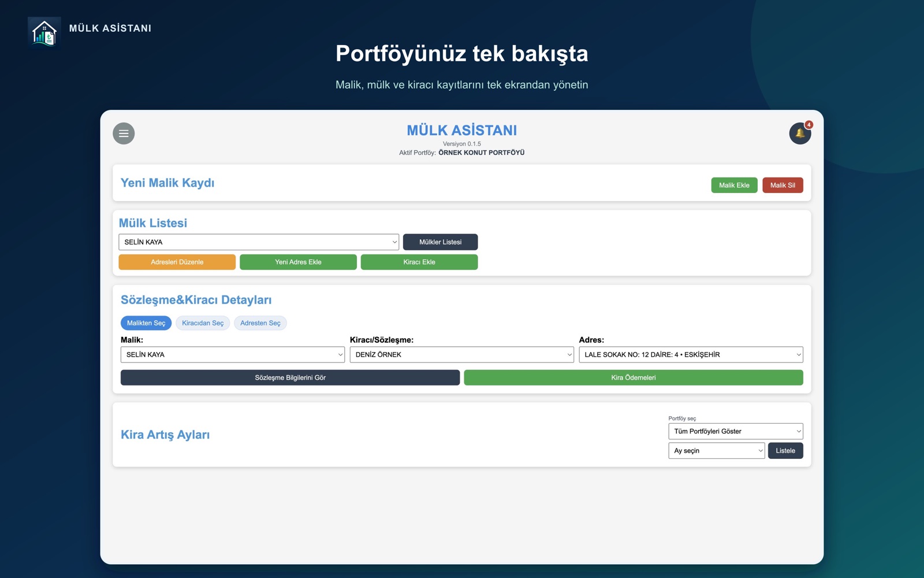Open the Tüm Portföyleri Göster dropdown
Viewport: 924px width, 578px height.
pyautogui.click(x=736, y=431)
